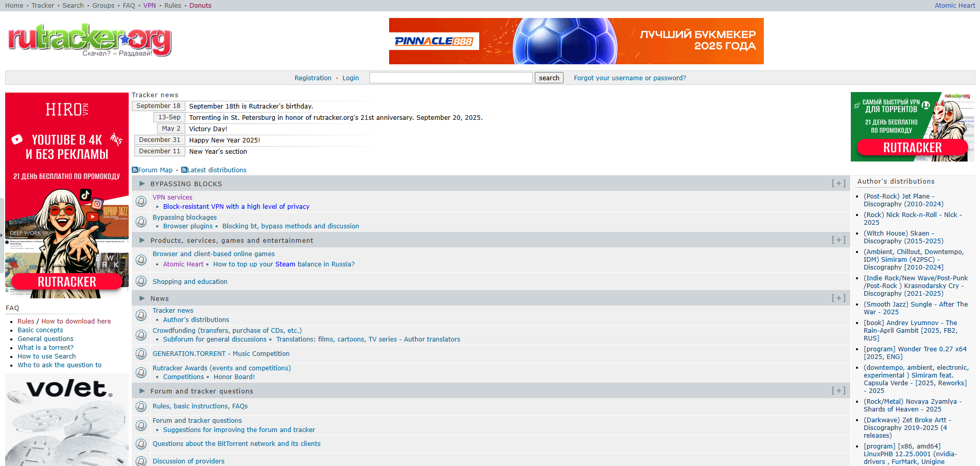Click the forum icon next to Tracker news forum
Screen dimensions: 980x466
click(141, 315)
